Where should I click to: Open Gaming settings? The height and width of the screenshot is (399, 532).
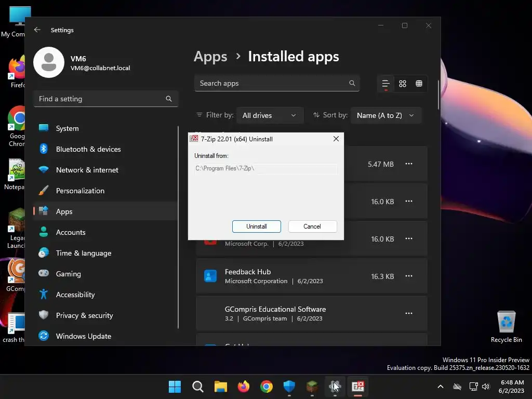coord(105,273)
